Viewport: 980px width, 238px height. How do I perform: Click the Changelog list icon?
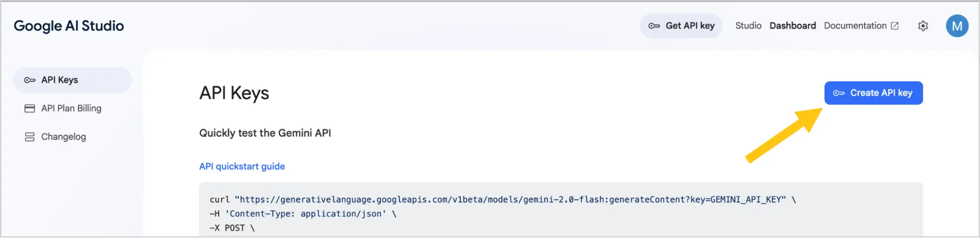pyautogui.click(x=30, y=137)
